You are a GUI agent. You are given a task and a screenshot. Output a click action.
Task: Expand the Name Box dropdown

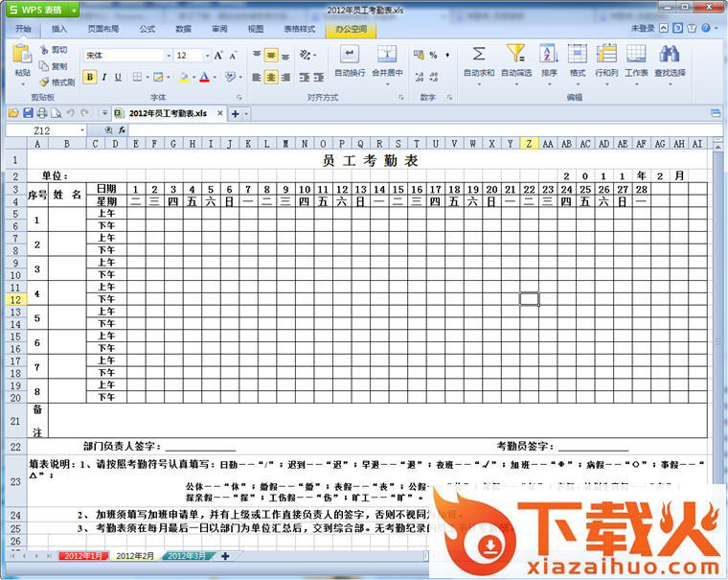pyautogui.click(x=82, y=130)
